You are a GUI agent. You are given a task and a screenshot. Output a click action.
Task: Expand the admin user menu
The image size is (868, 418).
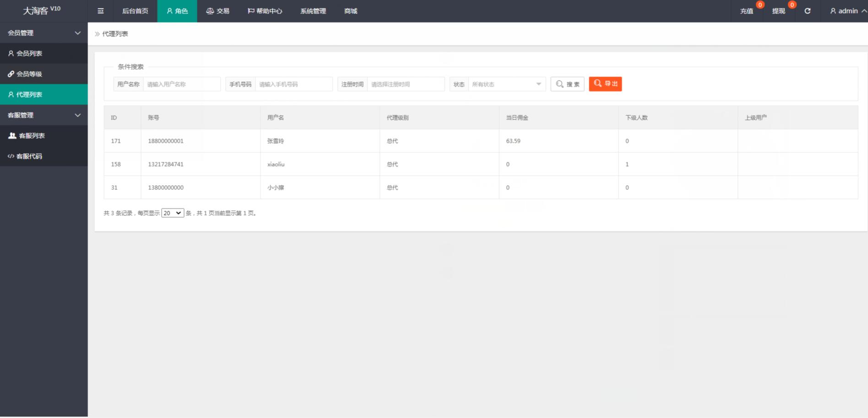(x=848, y=11)
